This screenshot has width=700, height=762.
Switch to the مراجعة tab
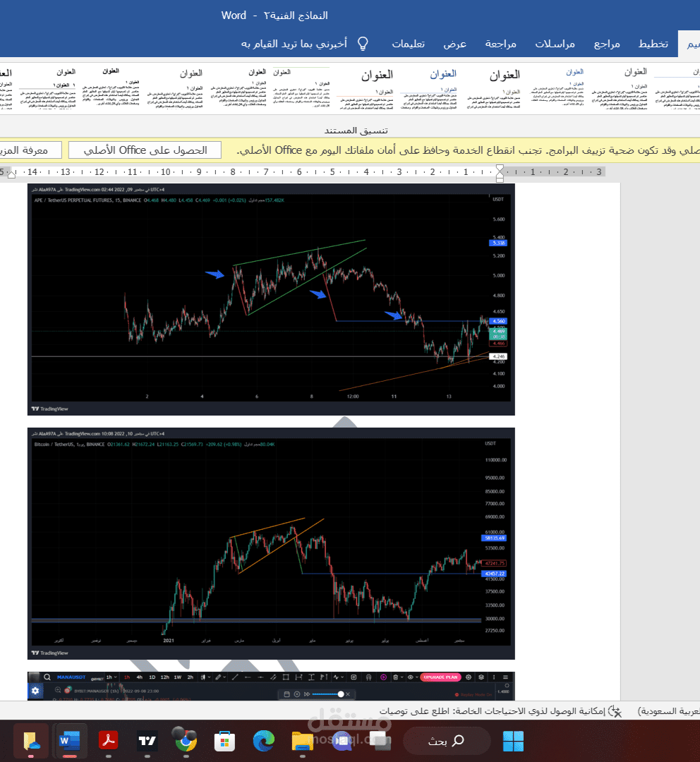point(500,44)
